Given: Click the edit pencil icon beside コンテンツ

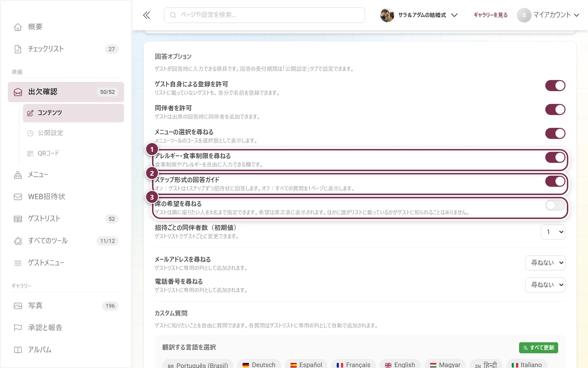Looking at the screenshot, I should pyautogui.click(x=30, y=113).
